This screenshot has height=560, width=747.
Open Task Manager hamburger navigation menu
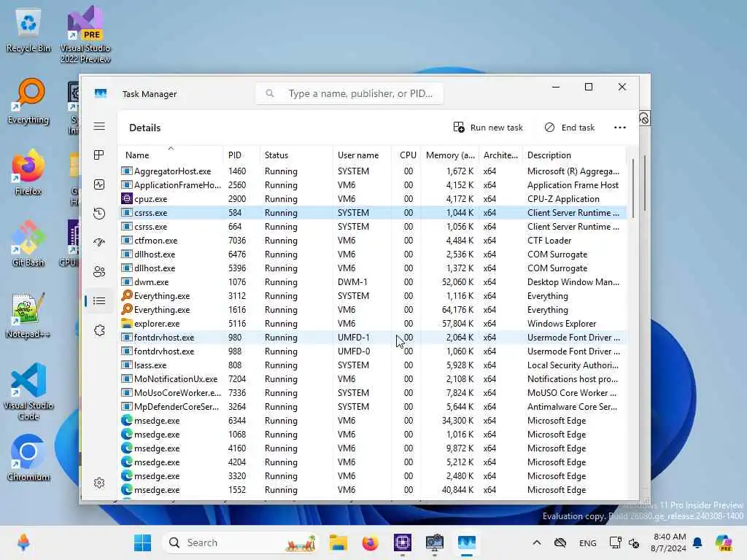99,126
